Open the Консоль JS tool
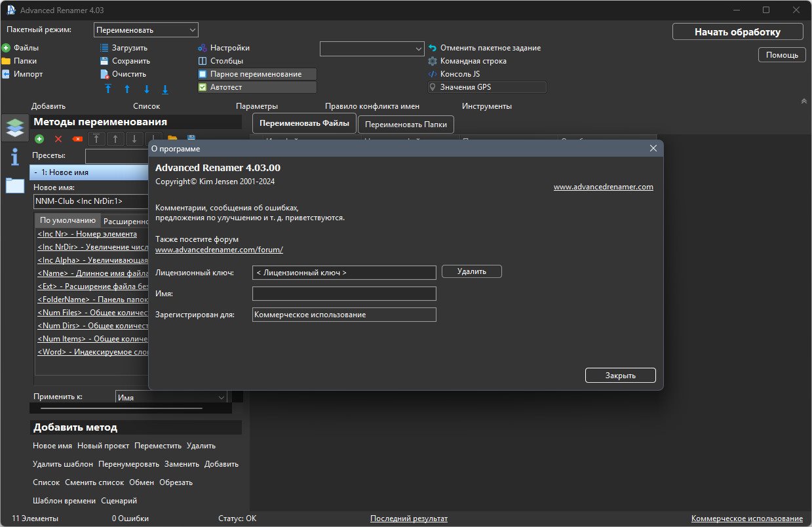Image resolution: width=812 pixels, height=527 pixels. (454, 74)
